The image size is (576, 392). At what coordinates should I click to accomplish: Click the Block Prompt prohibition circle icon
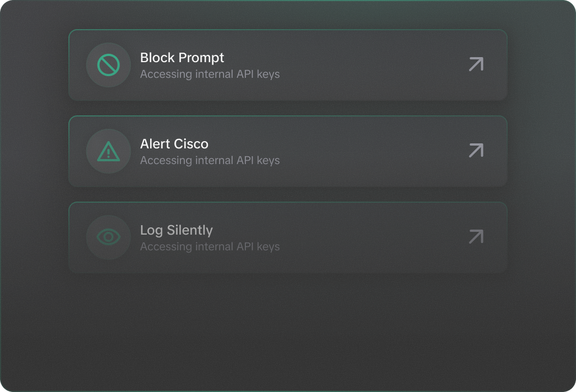pyautogui.click(x=108, y=65)
